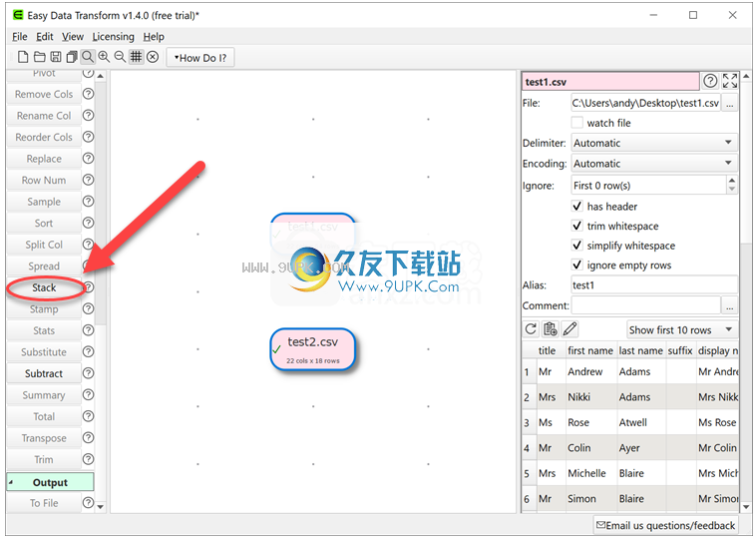Open comment editor with ellipsis button
This screenshot has width=756, height=540.
click(730, 305)
